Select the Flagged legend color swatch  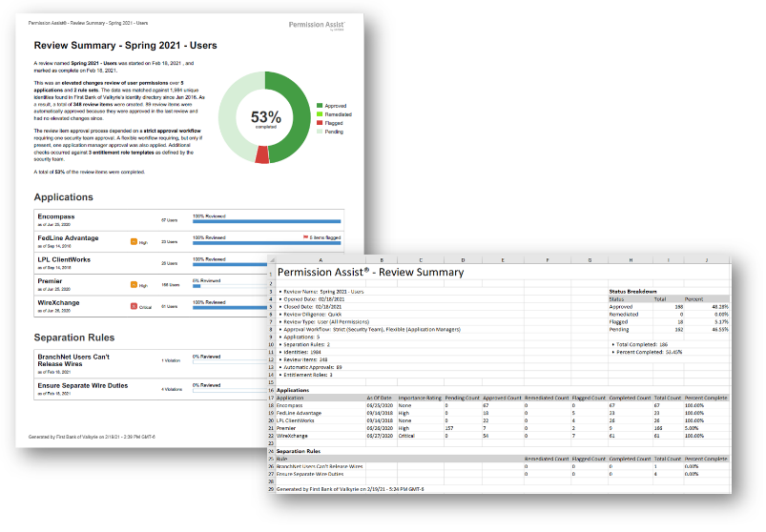pos(321,123)
